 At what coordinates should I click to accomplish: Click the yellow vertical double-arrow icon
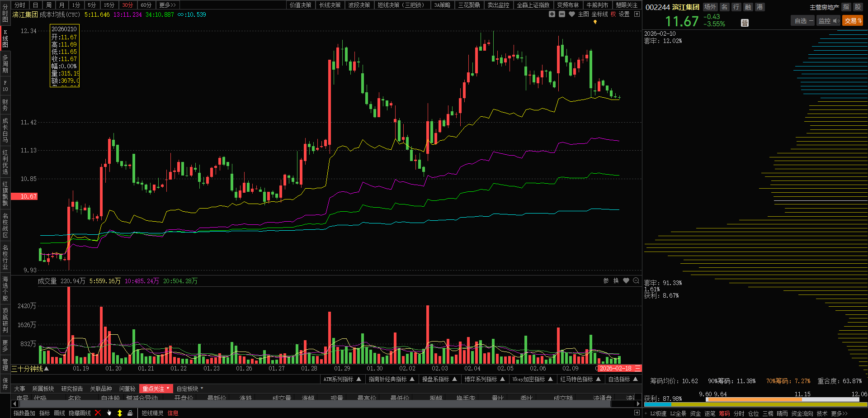pos(120,413)
